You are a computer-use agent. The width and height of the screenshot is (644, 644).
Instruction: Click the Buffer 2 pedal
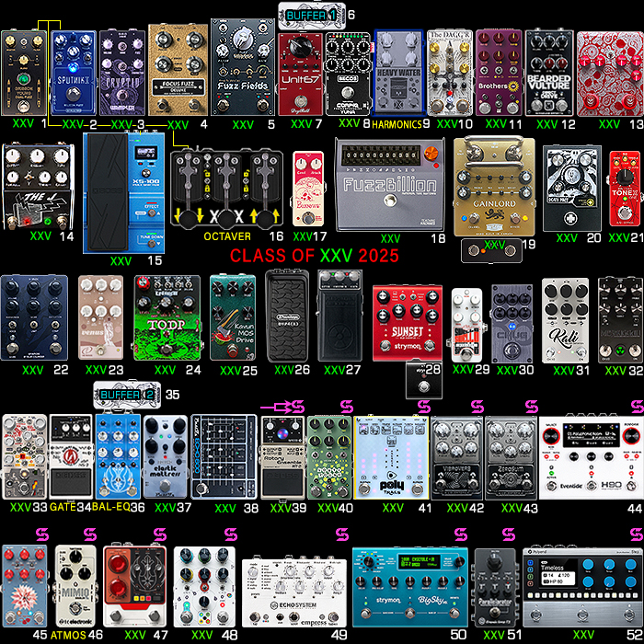[x=127, y=395]
